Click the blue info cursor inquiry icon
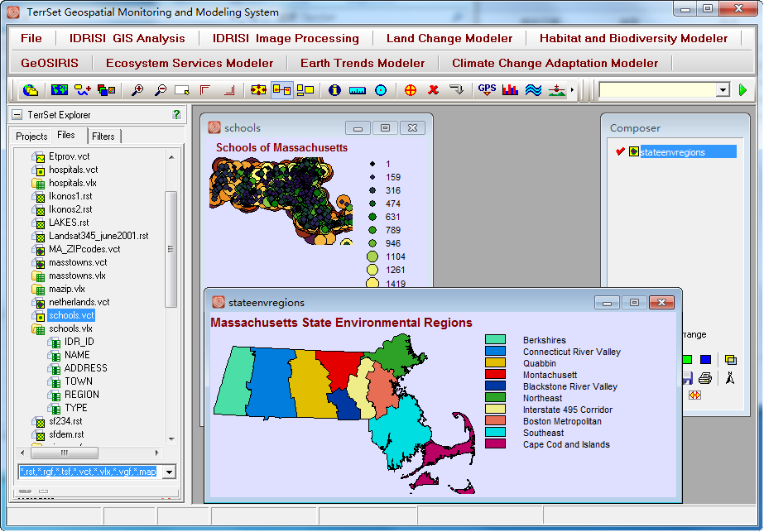 [x=334, y=89]
